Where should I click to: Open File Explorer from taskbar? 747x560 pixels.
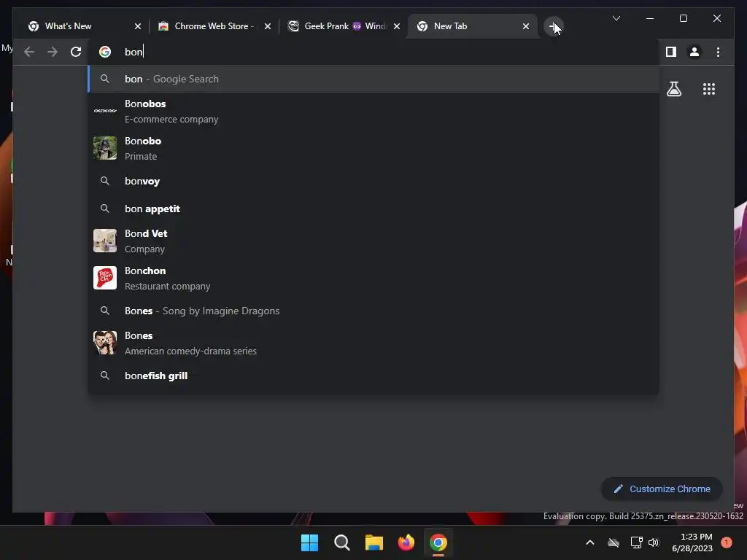click(x=374, y=542)
